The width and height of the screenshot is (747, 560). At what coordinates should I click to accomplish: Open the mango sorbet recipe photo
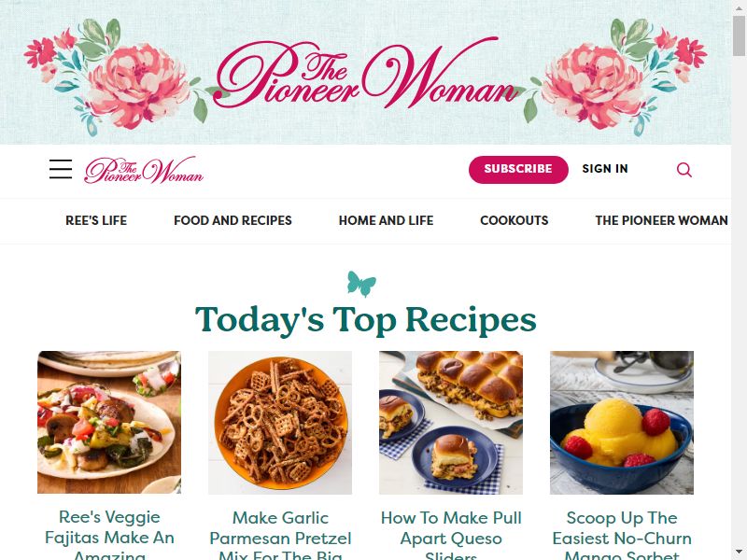[622, 423]
